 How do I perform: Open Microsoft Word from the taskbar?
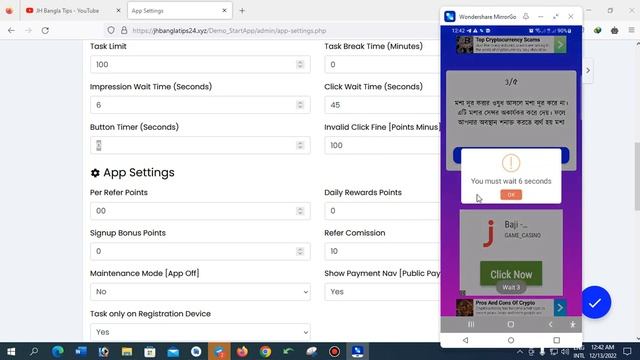[81, 351]
